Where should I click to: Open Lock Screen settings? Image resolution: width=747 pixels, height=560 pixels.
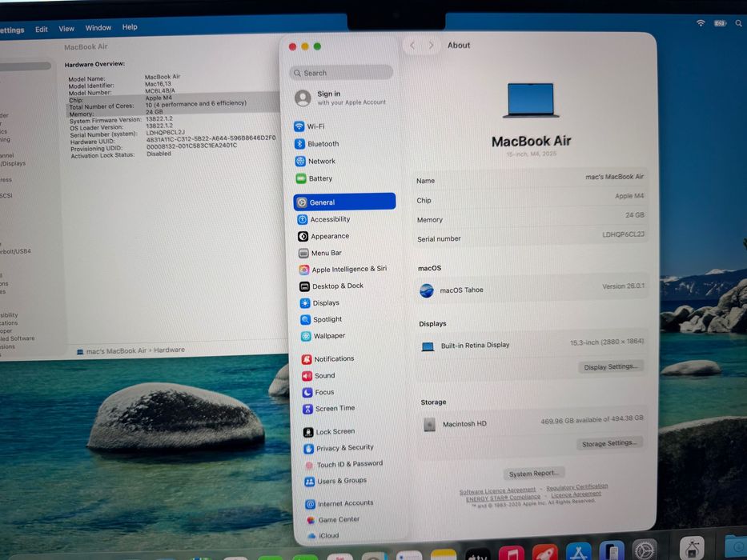(330, 431)
